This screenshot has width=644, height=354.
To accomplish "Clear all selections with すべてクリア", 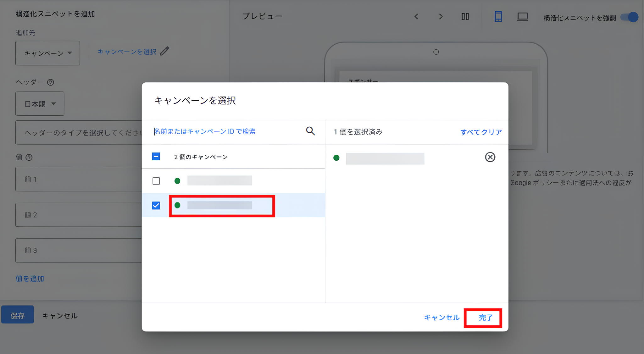I will 481,132.
